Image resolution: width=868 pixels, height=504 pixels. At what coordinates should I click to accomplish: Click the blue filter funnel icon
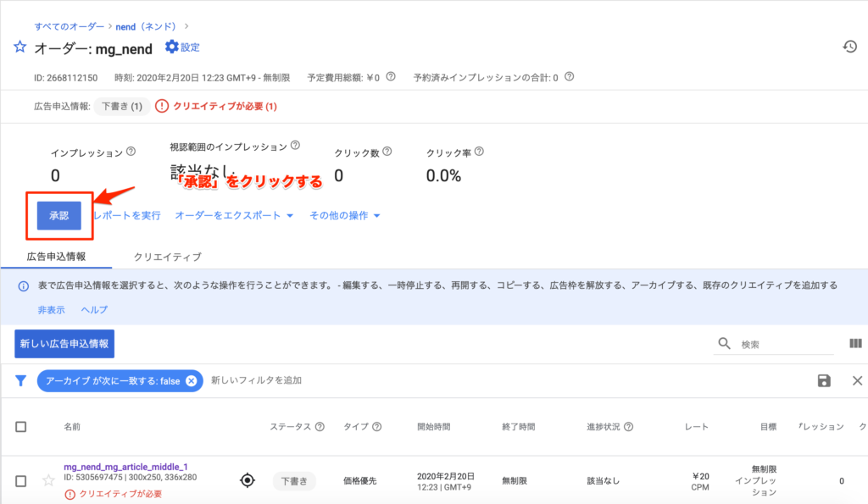[x=20, y=380]
